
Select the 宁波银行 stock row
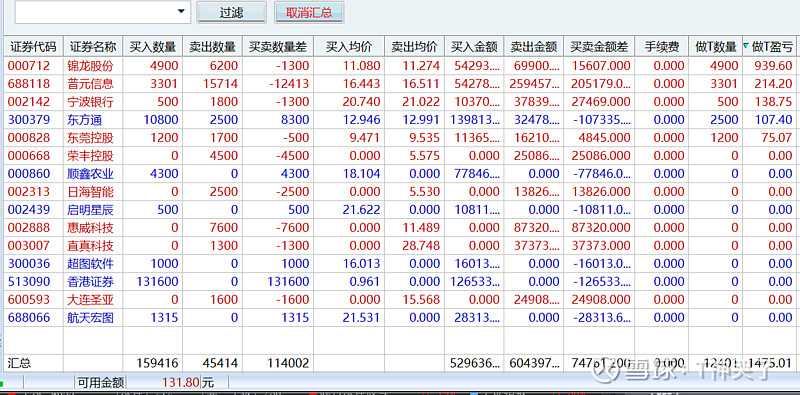(400, 102)
